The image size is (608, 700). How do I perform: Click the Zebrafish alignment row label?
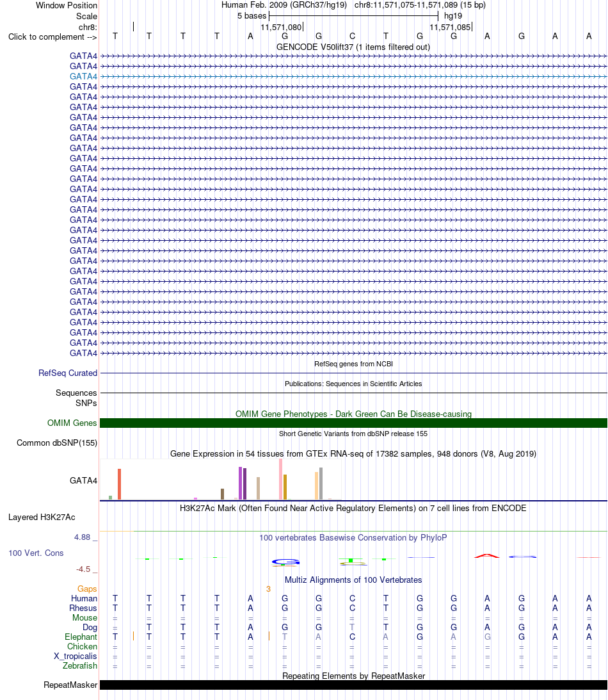point(80,665)
